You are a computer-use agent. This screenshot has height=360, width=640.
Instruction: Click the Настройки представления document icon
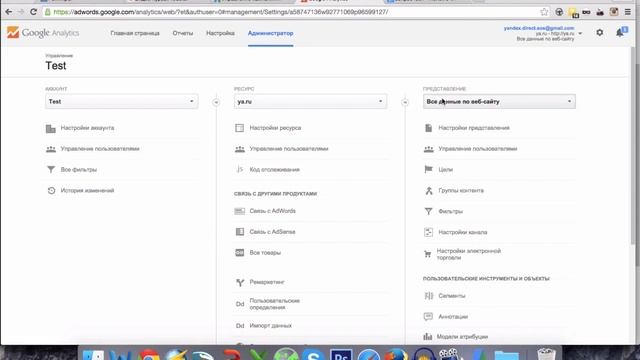[x=428, y=128]
